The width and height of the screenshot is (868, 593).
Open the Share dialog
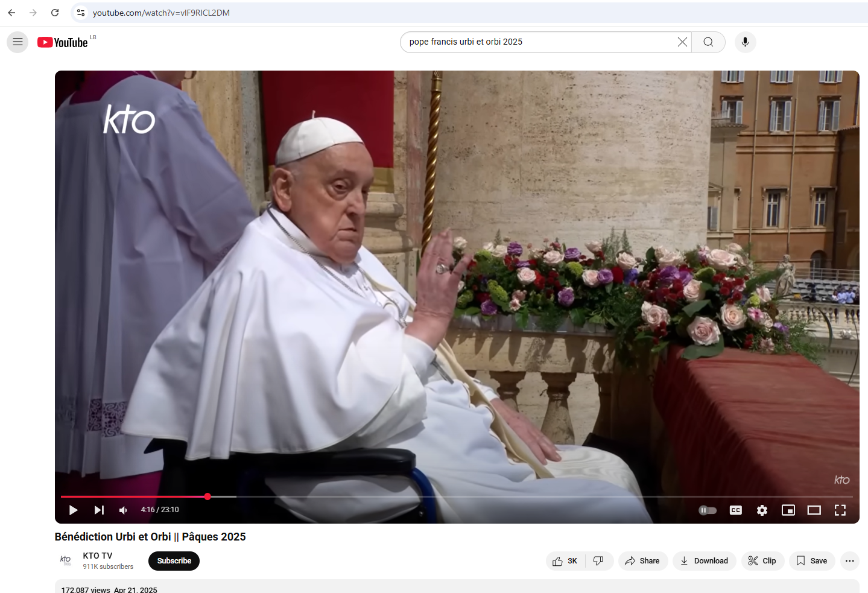point(642,560)
